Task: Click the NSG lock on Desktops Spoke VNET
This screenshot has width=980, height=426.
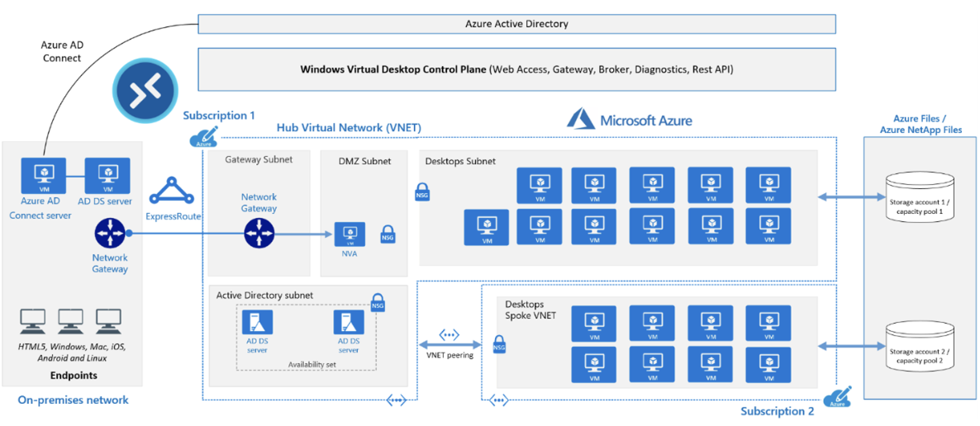Action: [499, 343]
